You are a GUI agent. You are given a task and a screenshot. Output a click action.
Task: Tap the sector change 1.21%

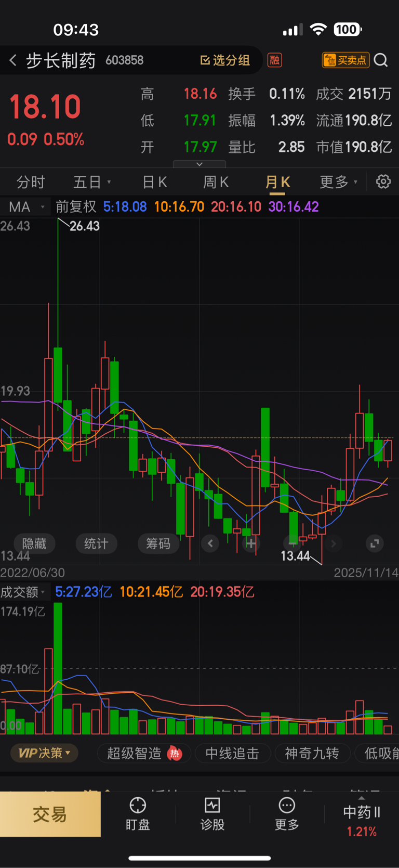pyautogui.click(x=362, y=832)
